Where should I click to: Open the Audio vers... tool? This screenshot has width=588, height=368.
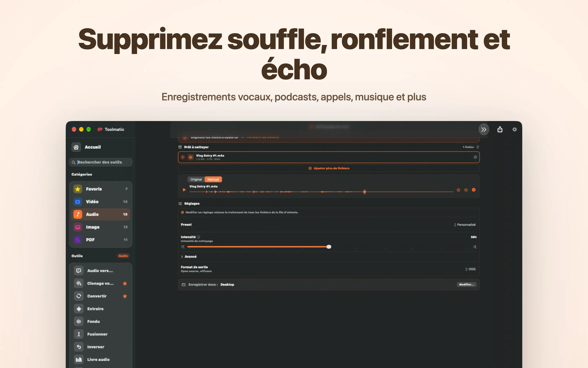[x=101, y=271]
